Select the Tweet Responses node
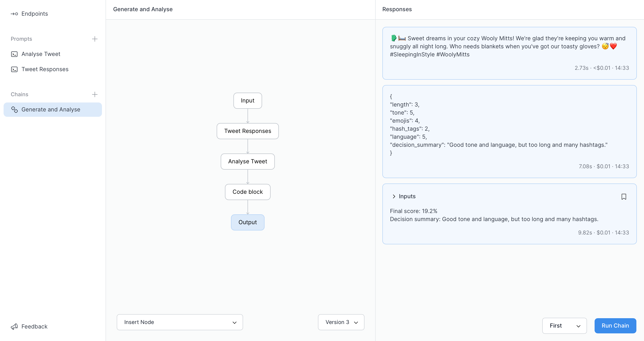 click(x=248, y=131)
